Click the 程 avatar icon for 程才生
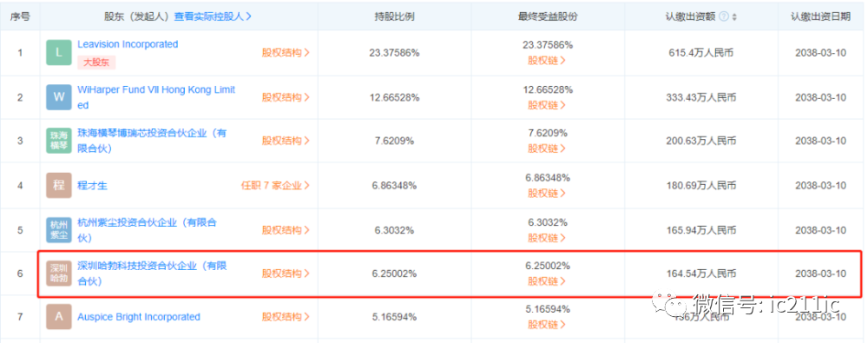The width and height of the screenshot is (868, 343). click(59, 186)
